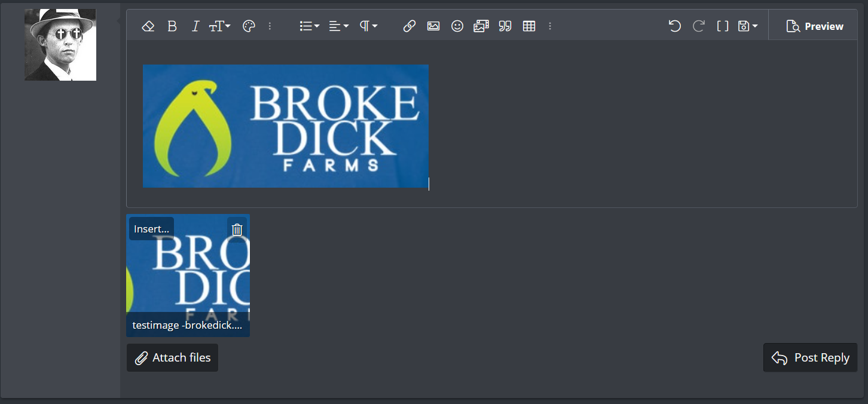Open the list type dropdown
868x404 pixels.
tap(309, 26)
